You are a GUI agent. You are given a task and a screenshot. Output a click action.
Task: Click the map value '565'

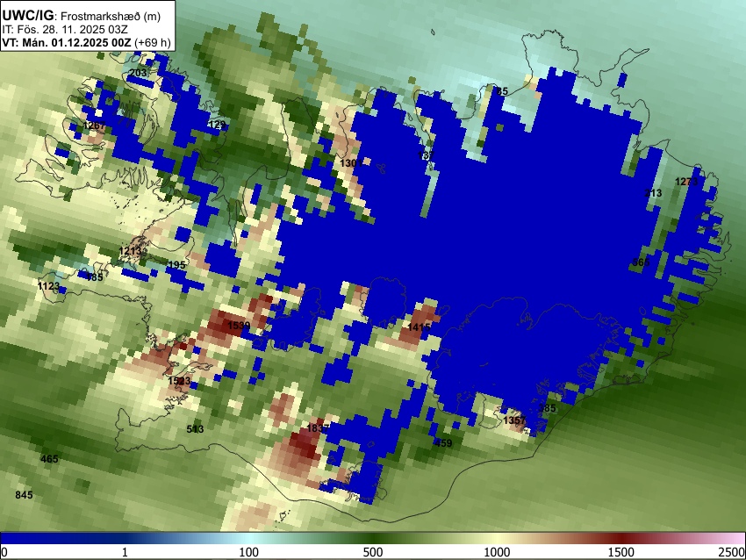(641, 262)
